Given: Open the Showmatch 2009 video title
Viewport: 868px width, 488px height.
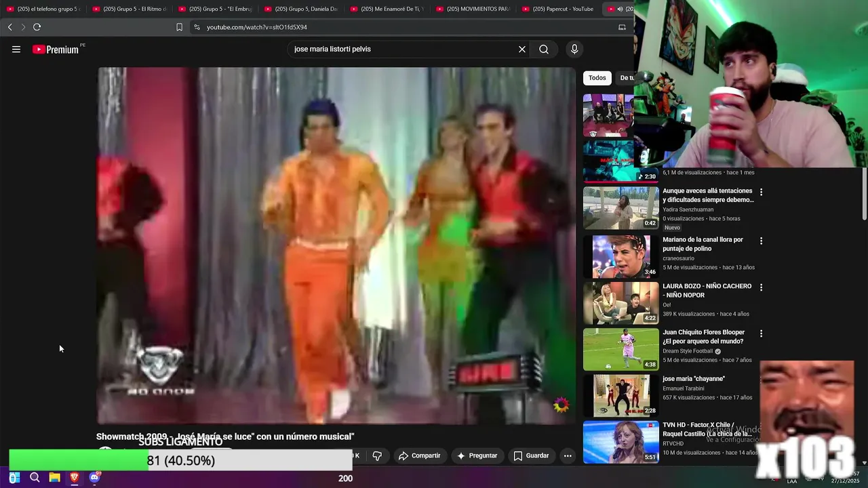Looking at the screenshot, I should coord(225,436).
